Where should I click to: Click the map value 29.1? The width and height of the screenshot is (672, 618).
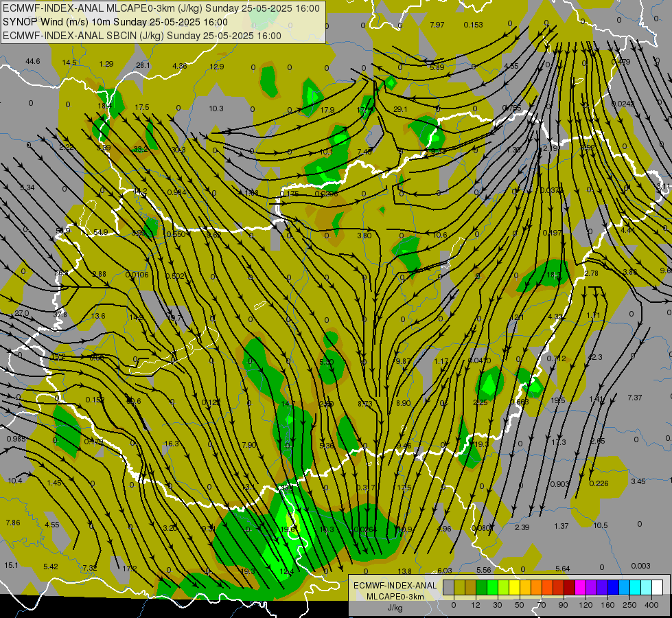click(400, 109)
